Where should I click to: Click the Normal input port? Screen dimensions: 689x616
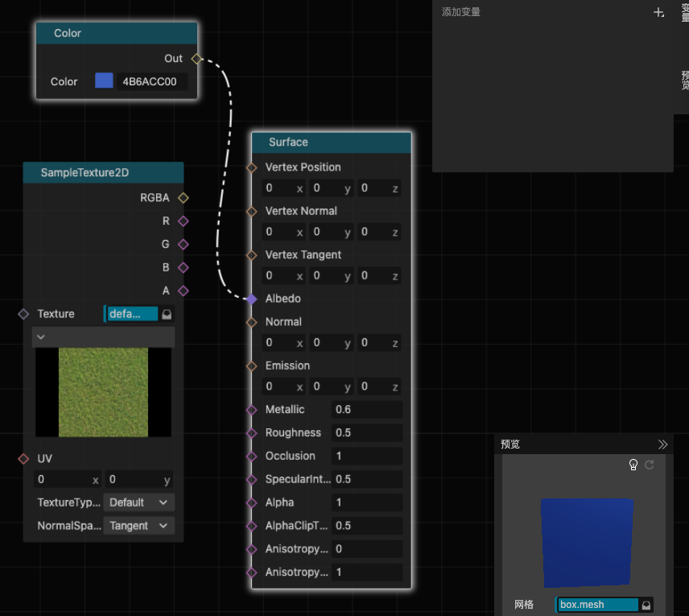[251, 322]
